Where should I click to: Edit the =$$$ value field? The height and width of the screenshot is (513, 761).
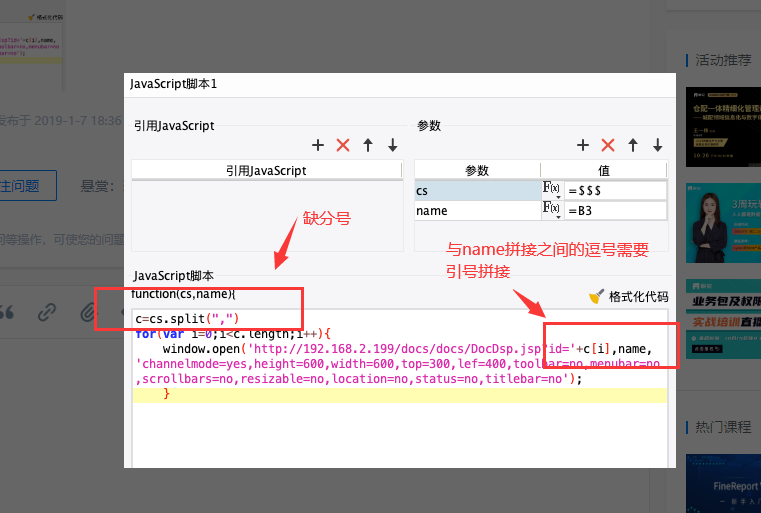(x=615, y=190)
